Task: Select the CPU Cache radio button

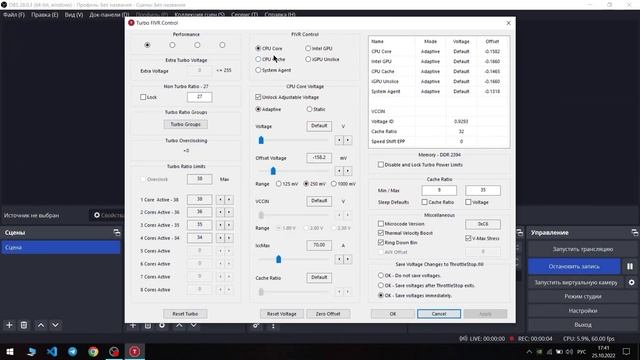Action: pos(258,59)
